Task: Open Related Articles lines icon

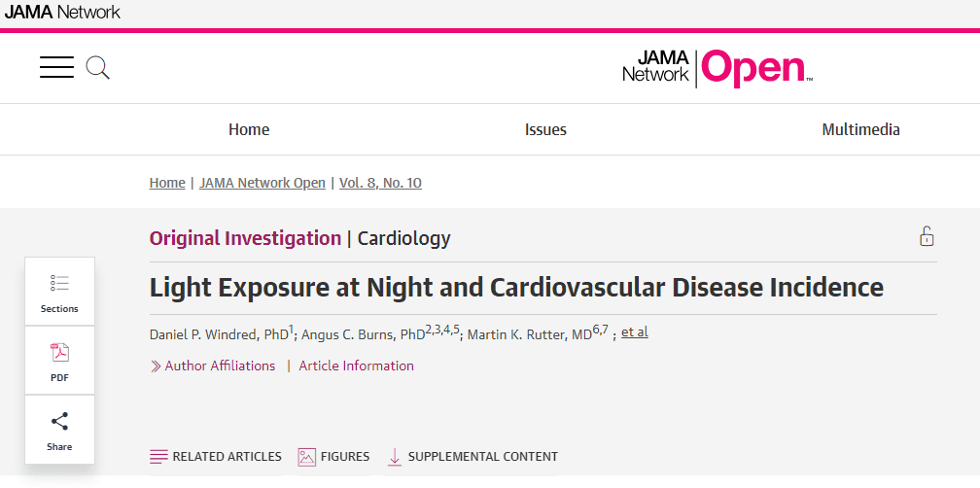Action: click(x=158, y=457)
